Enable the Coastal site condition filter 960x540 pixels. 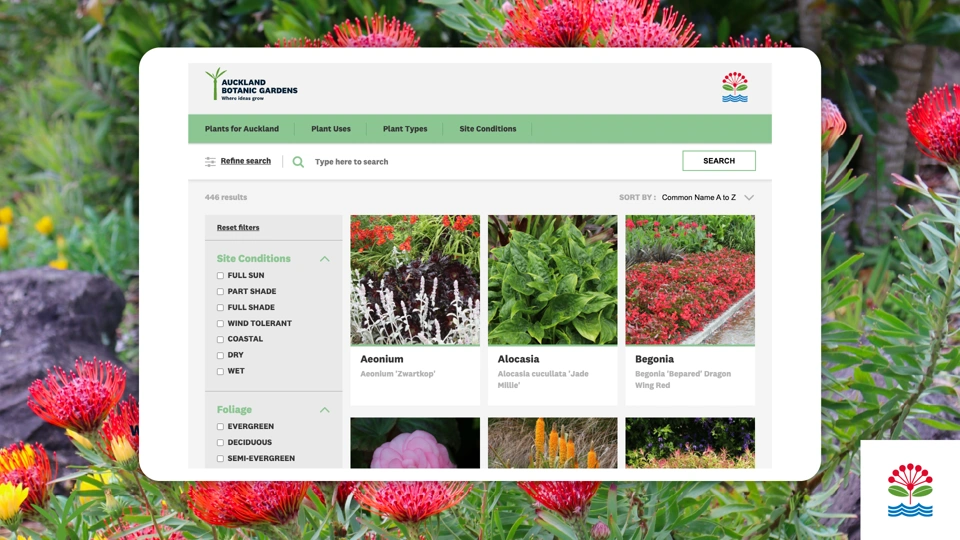point(220,340)
